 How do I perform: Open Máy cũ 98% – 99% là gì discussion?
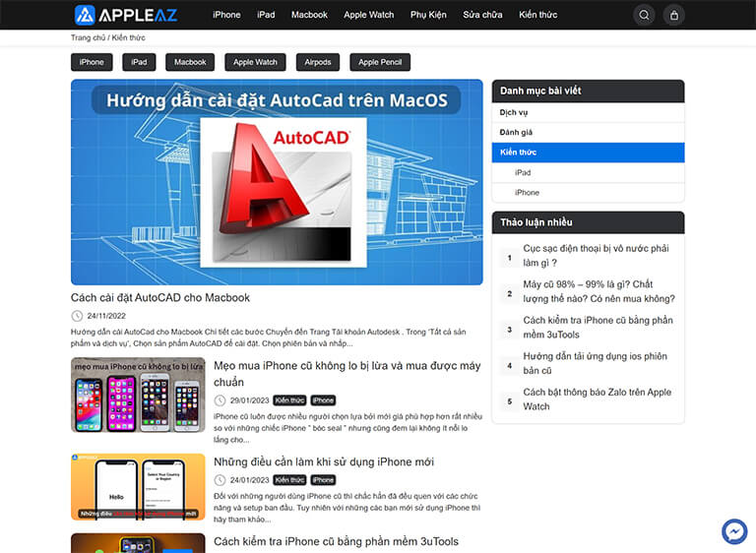tap(598, 291)
